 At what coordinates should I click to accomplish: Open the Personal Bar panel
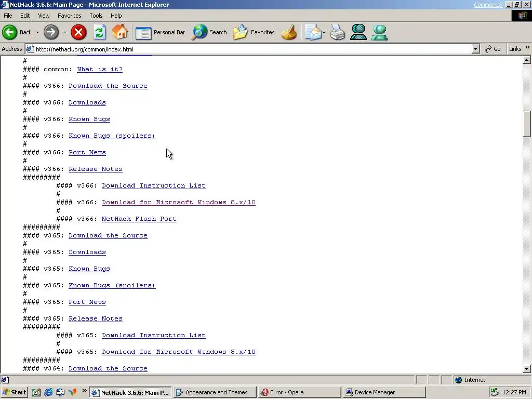(161, 32)
